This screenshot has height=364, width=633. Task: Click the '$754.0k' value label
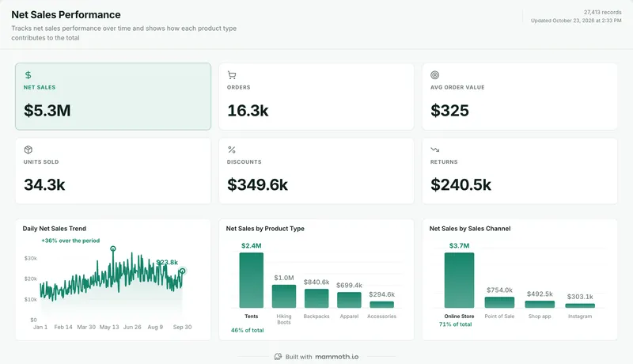pyautogui.click(x=500, y=290)
